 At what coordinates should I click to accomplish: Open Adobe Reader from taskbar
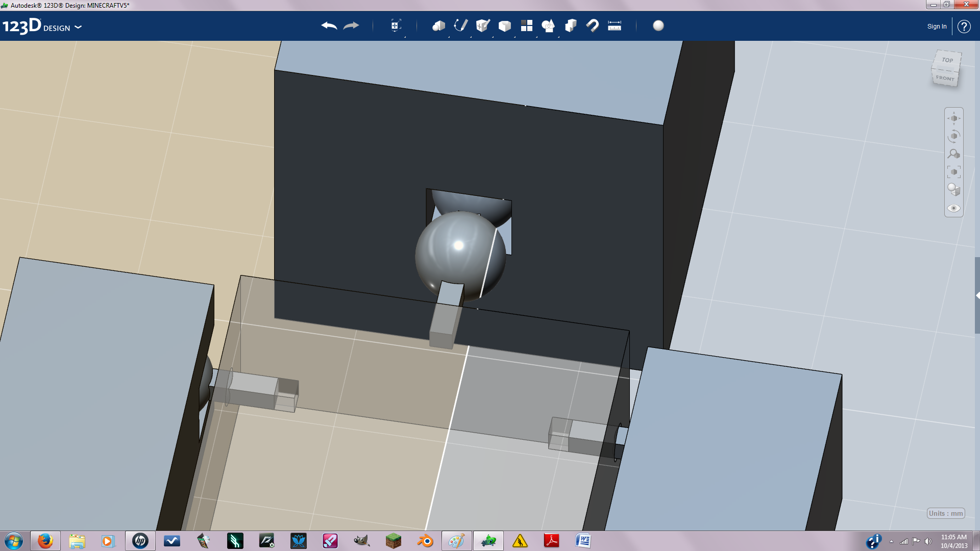551,541
